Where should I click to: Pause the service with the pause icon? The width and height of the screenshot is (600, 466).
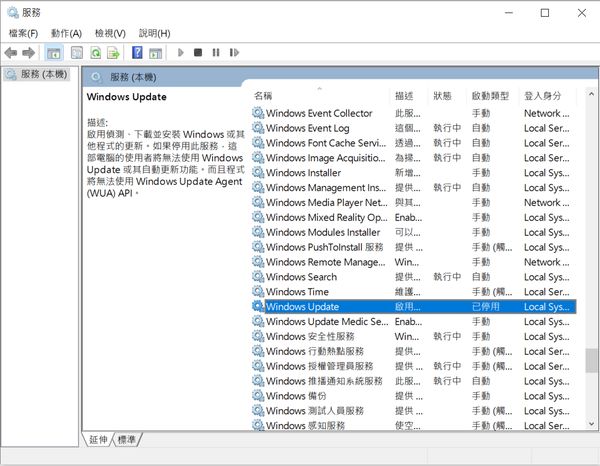[216, 52]
